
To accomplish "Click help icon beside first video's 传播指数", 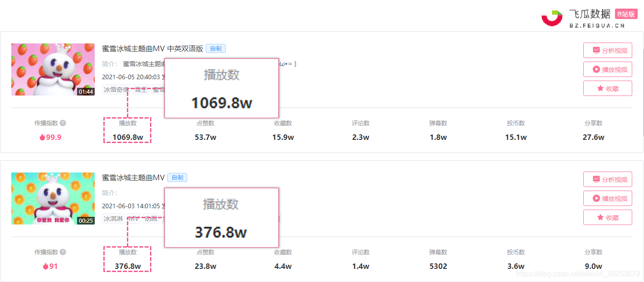I will pos(63,123).
